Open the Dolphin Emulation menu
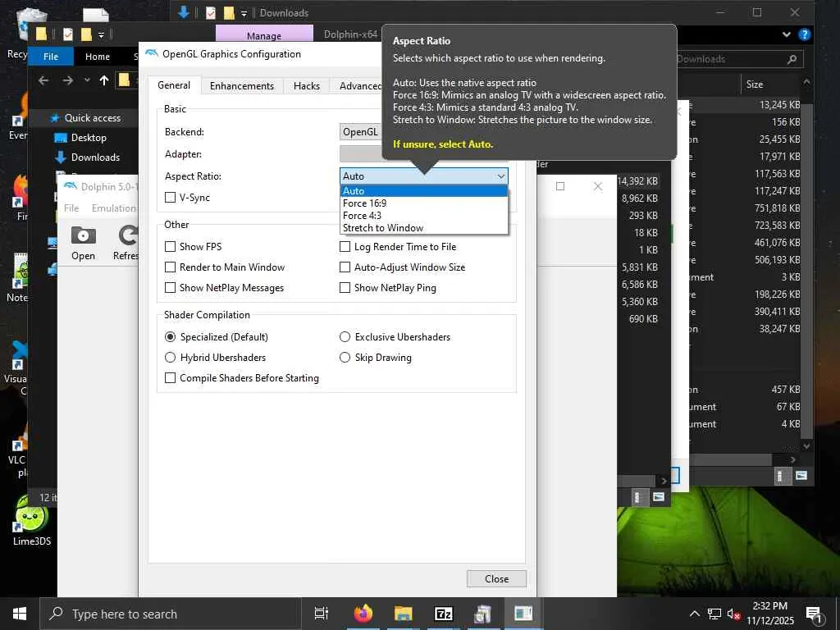 point(113,208)
